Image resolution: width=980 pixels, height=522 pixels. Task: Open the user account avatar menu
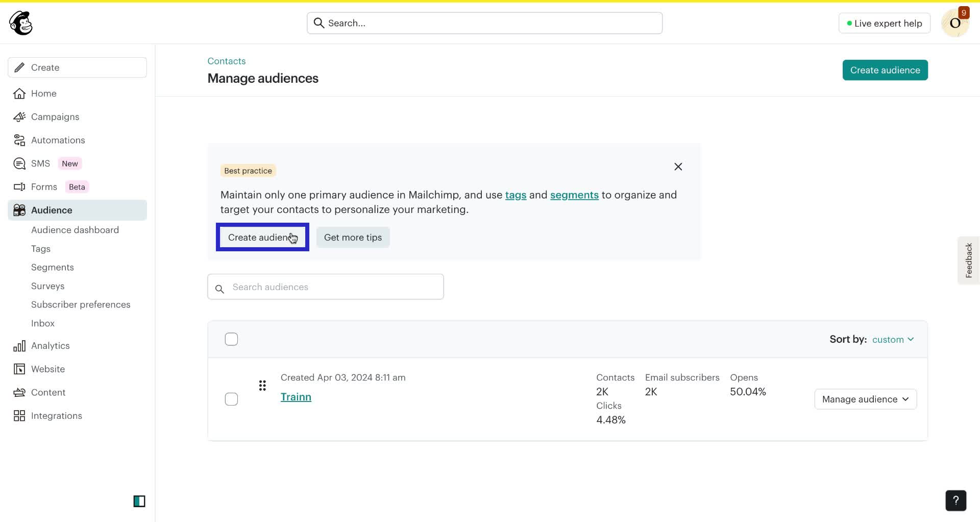[955, 22]
